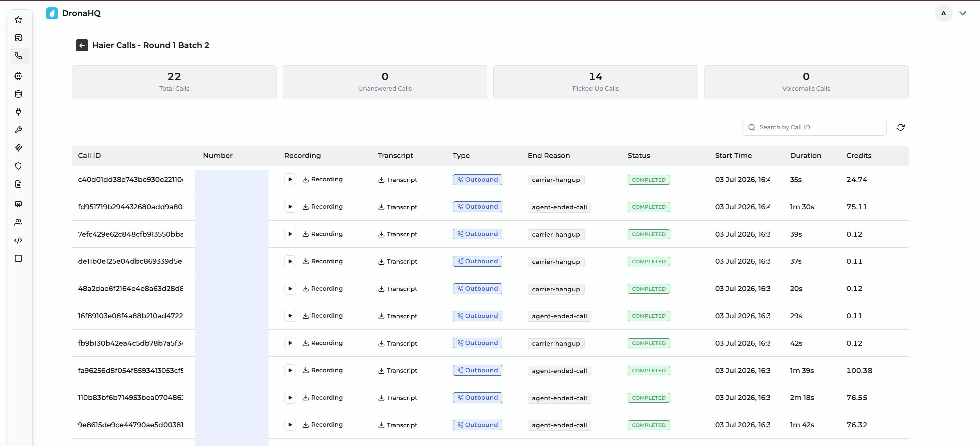
Task: Open the star favorites icon in sidebar
Action: 18,19
